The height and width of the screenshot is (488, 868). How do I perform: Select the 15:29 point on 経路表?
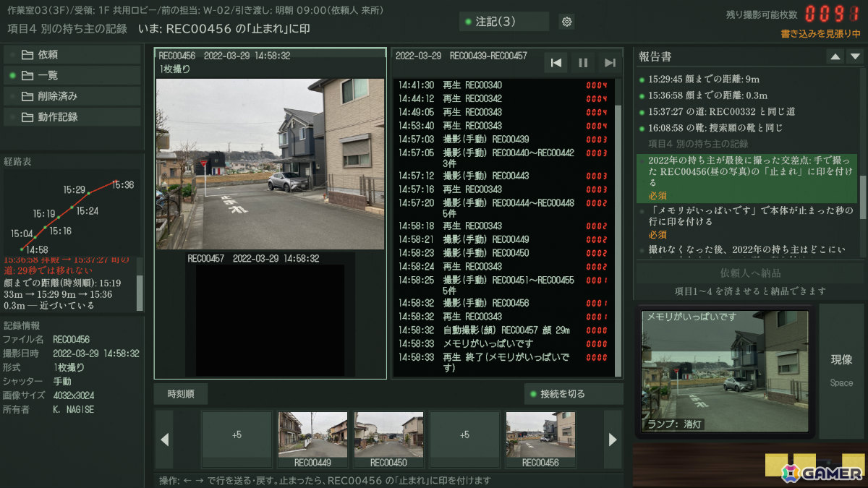(x=88, y=194)
